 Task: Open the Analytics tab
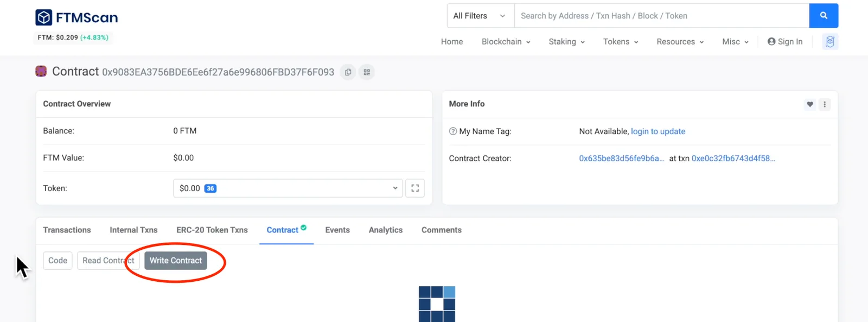pyautogui.click(x=386, y=230)
